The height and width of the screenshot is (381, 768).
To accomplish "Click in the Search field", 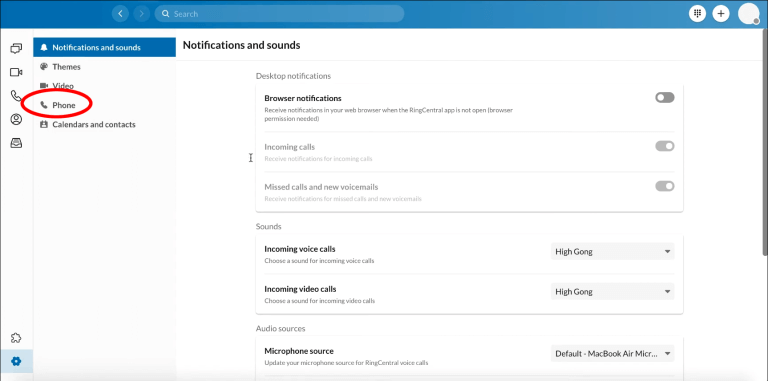I will click(279, 14).
